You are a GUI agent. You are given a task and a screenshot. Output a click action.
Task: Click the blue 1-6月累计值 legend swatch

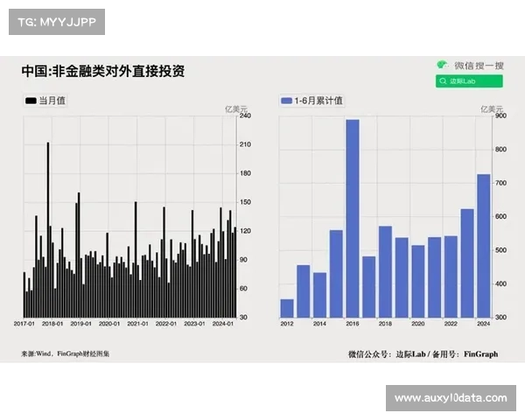click(287, 101)
